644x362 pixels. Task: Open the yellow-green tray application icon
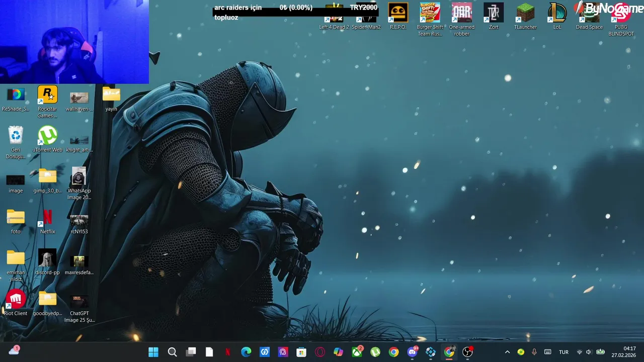point(521,352)
